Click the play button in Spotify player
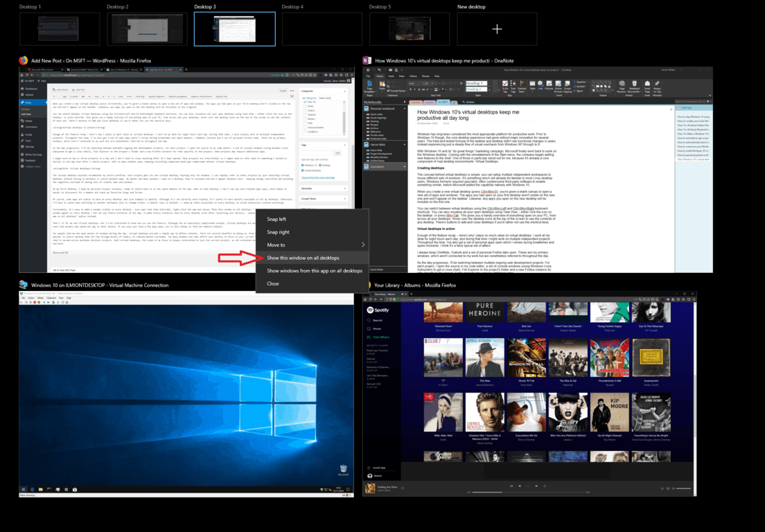Viewport: 765px width, 532px height. click(x=528, y=486)
